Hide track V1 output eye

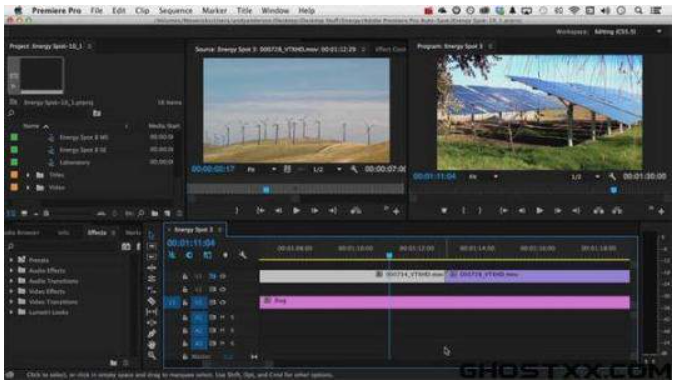223,303
